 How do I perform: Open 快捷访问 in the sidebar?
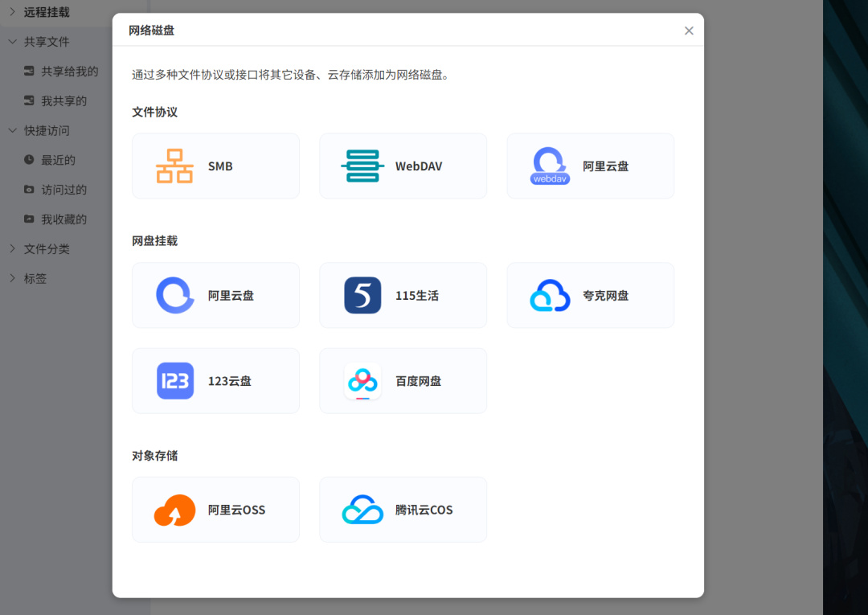(x=47, y=131)
